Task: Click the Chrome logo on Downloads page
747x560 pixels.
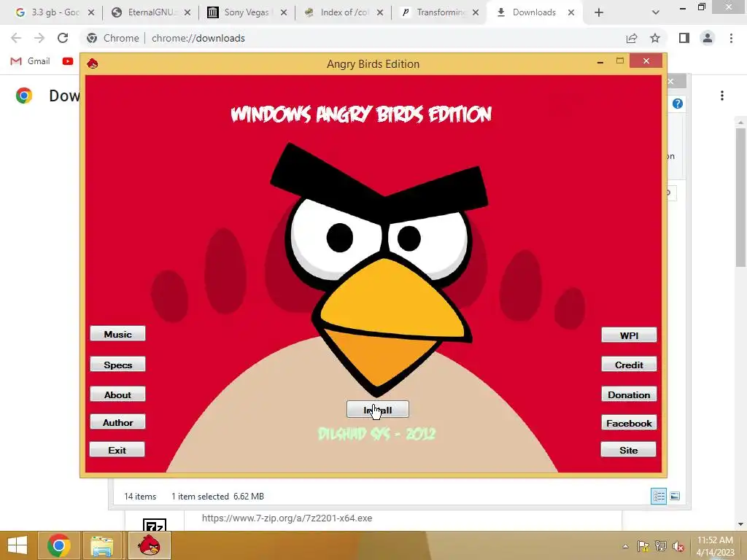Action: (x=24, y=96)
